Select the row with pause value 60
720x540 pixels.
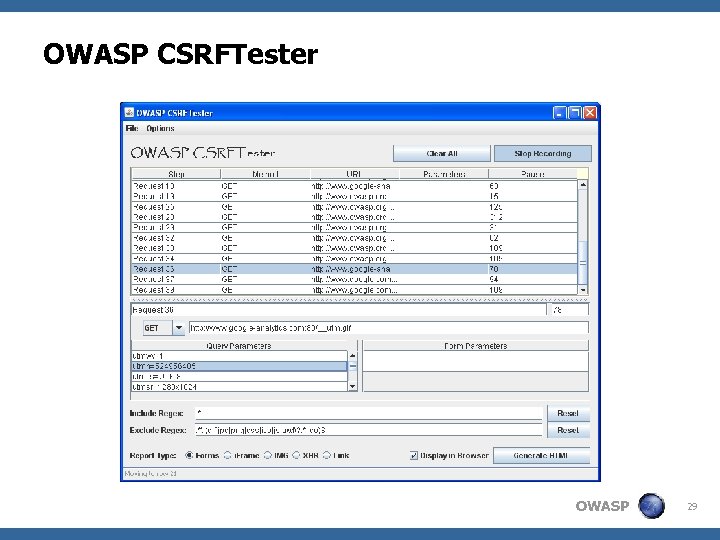(354, 186)
